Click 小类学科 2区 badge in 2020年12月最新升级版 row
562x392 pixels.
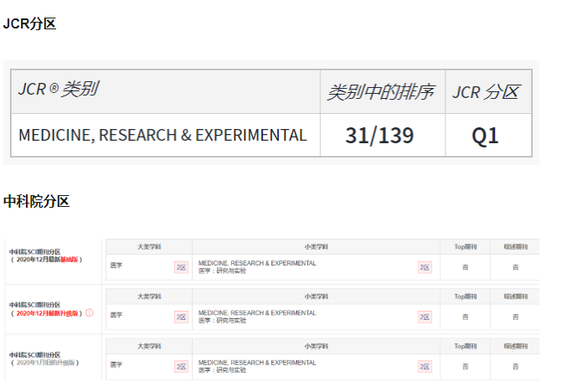tap(425, 317)
